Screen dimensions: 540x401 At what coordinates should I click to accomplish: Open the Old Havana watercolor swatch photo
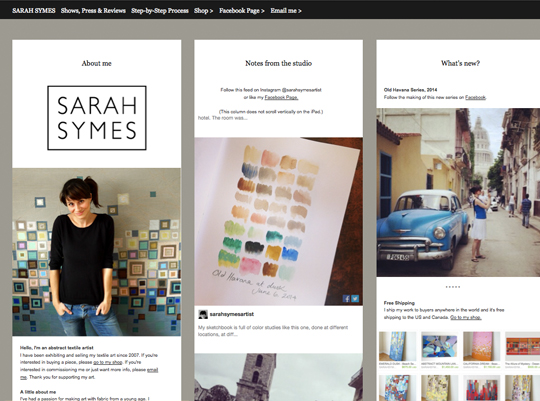pyautogui.click(x=279, y=222)
